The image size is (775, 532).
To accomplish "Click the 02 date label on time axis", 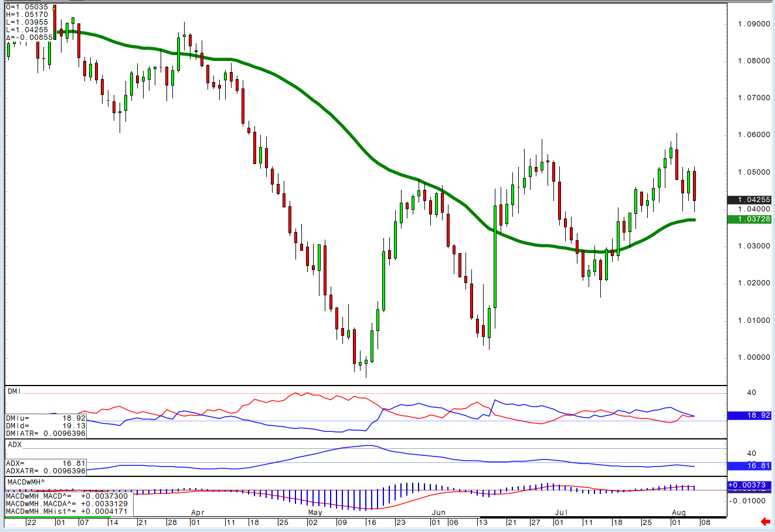I will 313,521.
